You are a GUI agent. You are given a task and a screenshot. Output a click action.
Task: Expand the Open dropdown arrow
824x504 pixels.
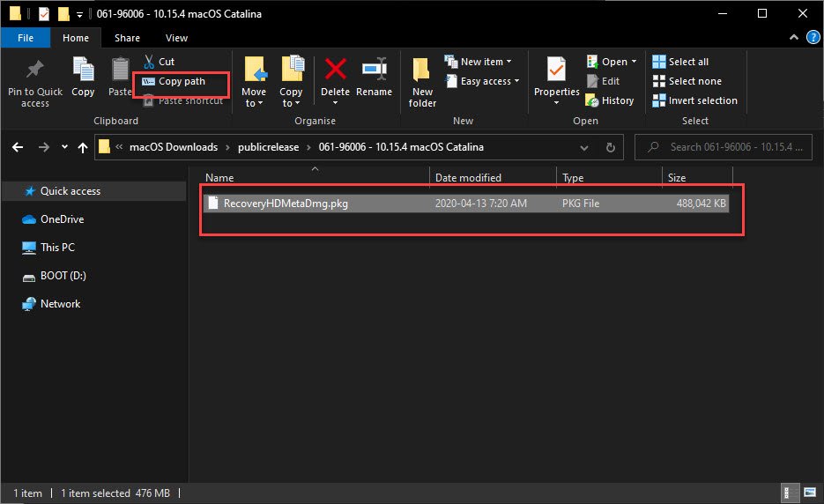point(634,62)
